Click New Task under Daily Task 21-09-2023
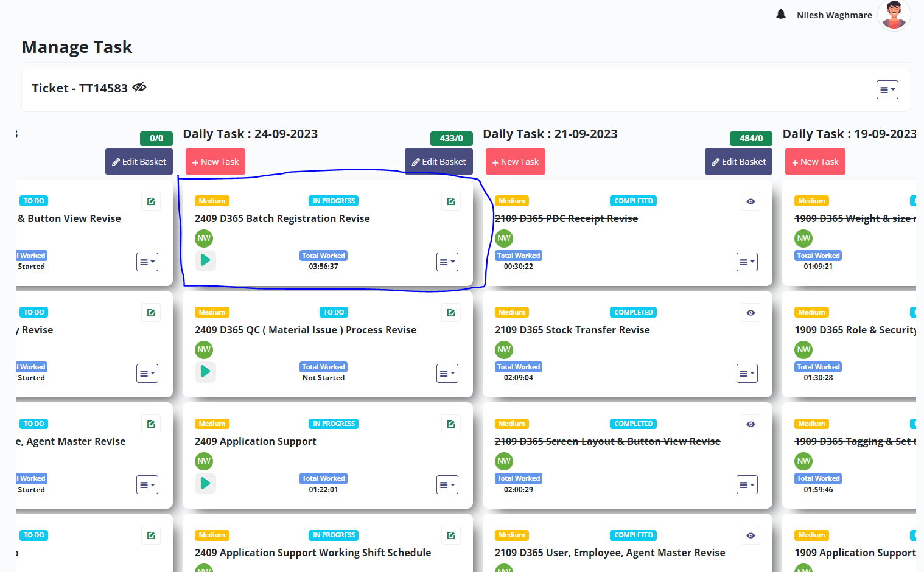 pos(516,162)
